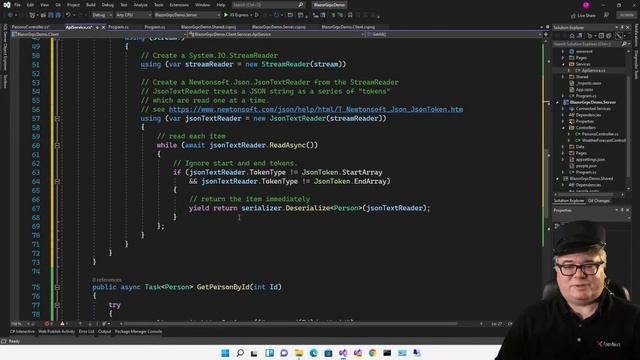The height and width of the screenshot is (360, 640).
Task: Open the Debug menu
Action: (x=108, y=5)
